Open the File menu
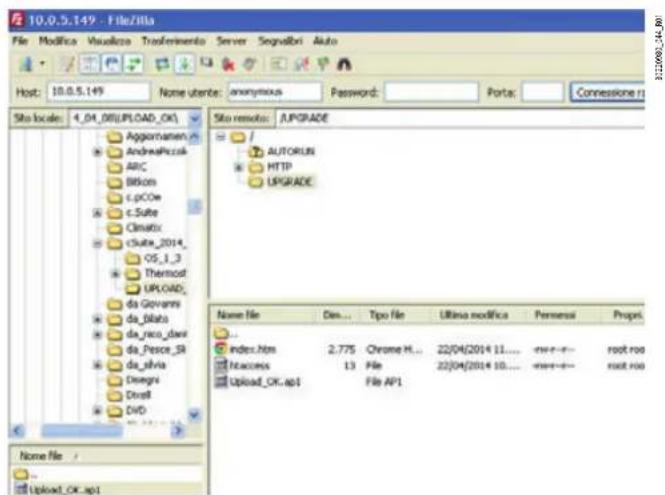 click(x=20, y=41)
